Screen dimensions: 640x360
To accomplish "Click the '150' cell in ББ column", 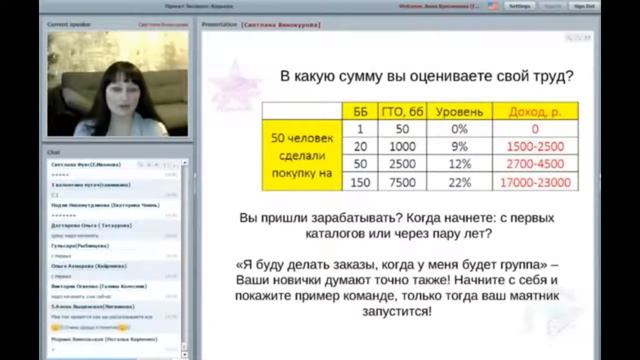I will tap(360, 182).
